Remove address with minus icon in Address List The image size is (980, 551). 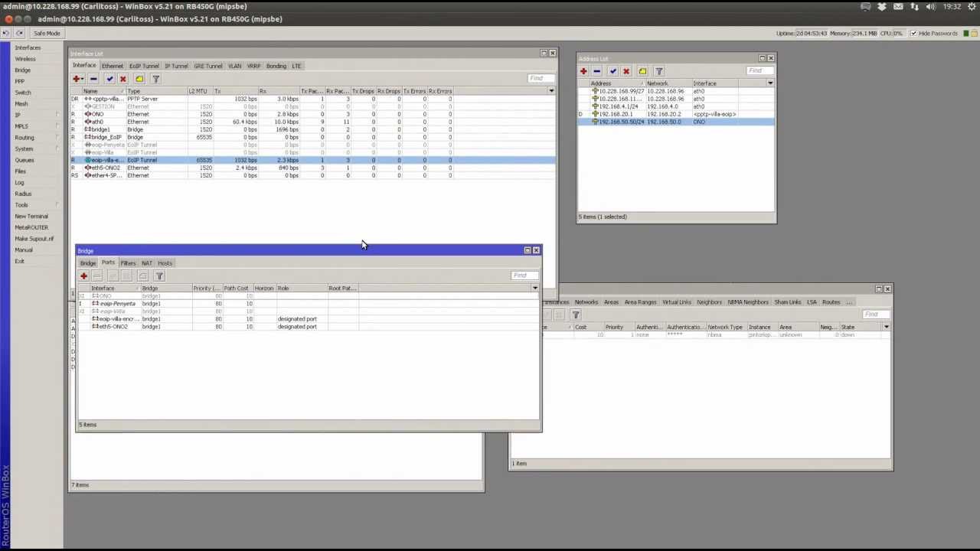(597, 71)
